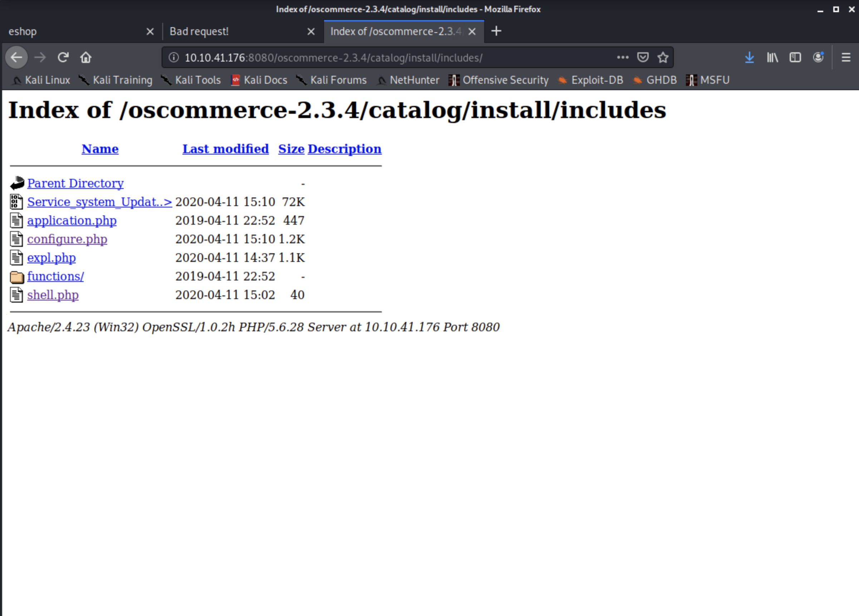Screen dimensions: 859x616
Task: Open the Library history icon
Action: [772, 58]
